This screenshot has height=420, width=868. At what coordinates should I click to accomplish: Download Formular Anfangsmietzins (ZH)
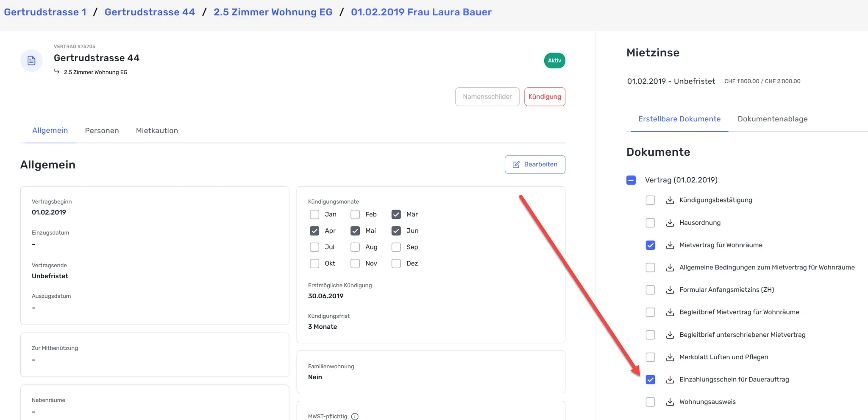click(670, 290)
